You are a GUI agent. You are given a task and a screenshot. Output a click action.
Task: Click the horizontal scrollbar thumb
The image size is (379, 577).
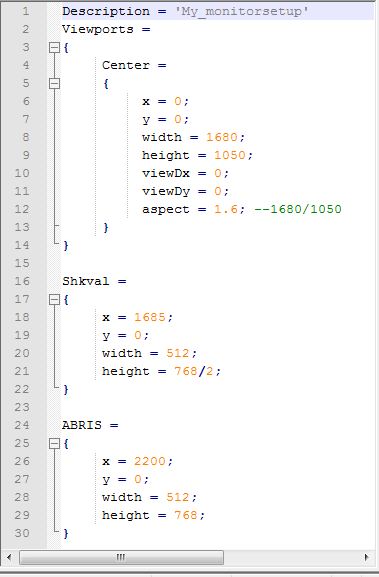click(x=121, y=557)
